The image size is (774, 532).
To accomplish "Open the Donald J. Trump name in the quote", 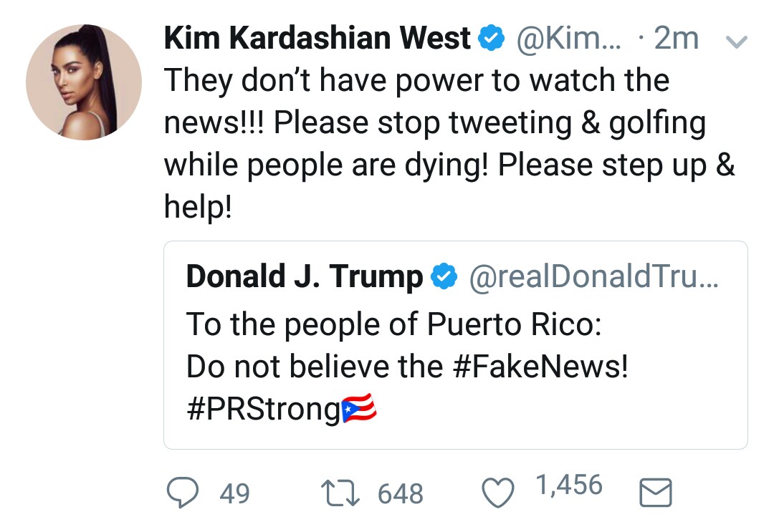I will click(x=305, y=277).
